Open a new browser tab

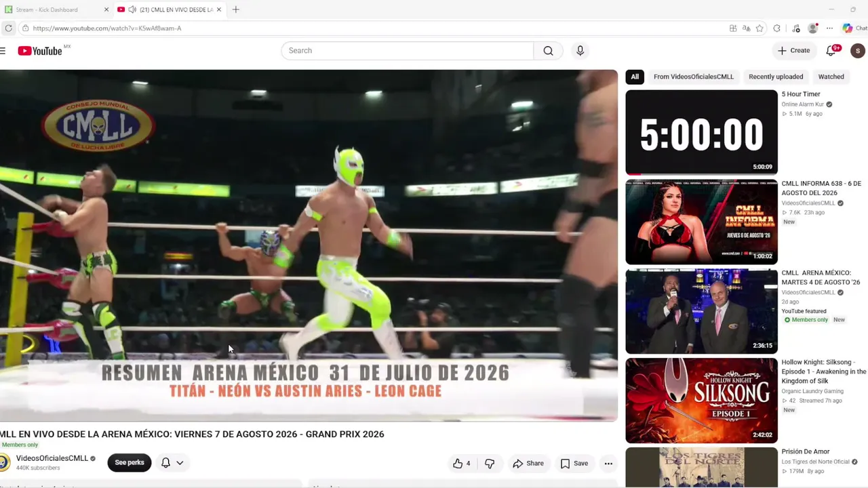point(235,9)
